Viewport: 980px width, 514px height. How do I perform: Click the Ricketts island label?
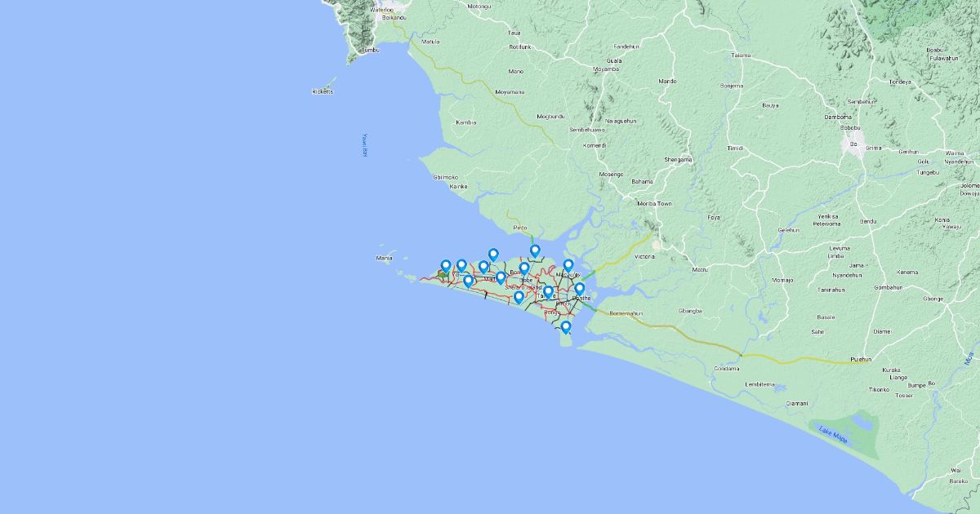coord(323,91)
